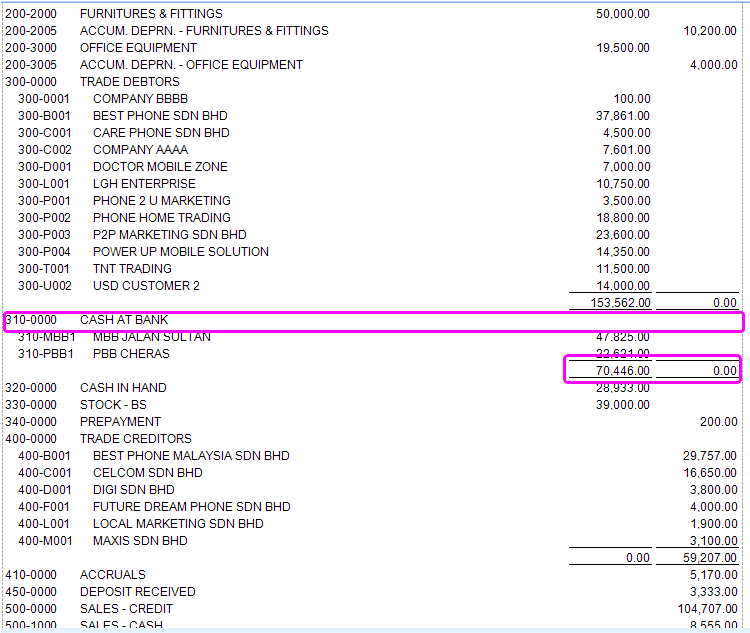The height and width of the screenshot is (633, 750).
Task: Click MAXIS SDN BHD creditor row
Action: 371,541
